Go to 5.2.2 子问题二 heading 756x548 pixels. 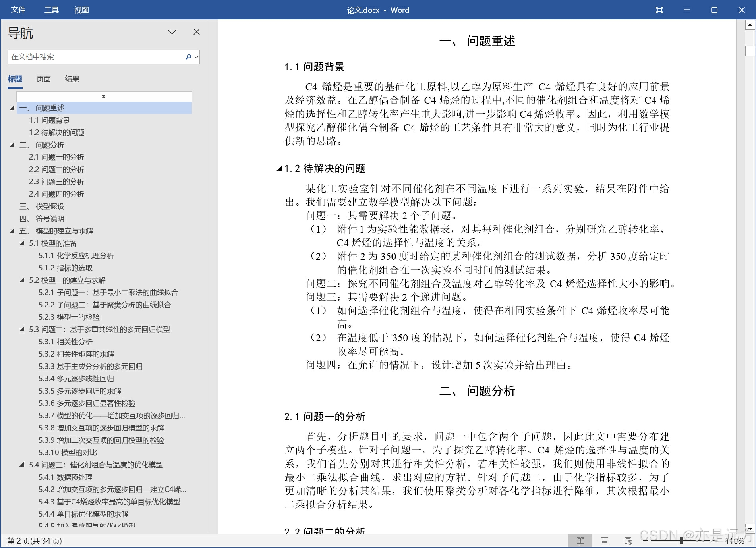coord(104,305)
